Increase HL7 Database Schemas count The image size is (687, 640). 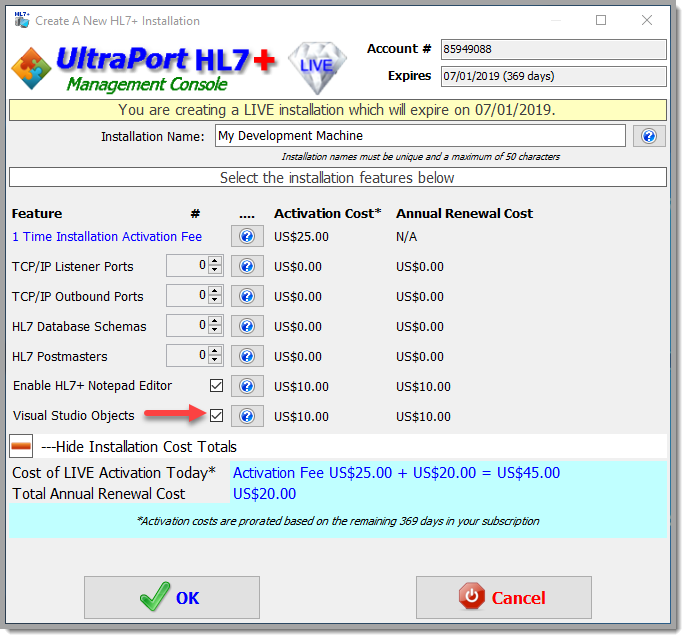pyautogui.click(x=215, y=321)
